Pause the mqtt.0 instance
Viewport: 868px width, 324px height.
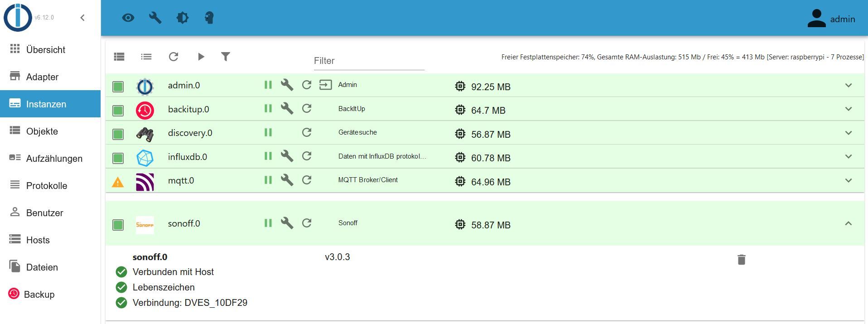[268, 180]
